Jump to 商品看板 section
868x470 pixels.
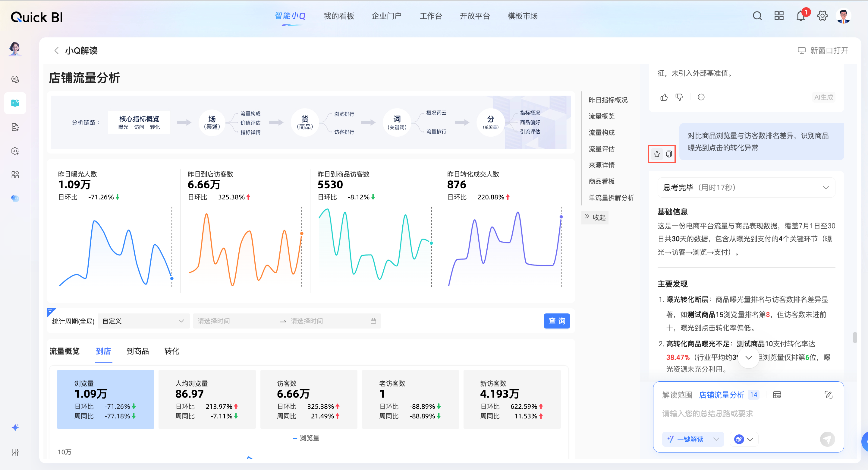(602, 181)
